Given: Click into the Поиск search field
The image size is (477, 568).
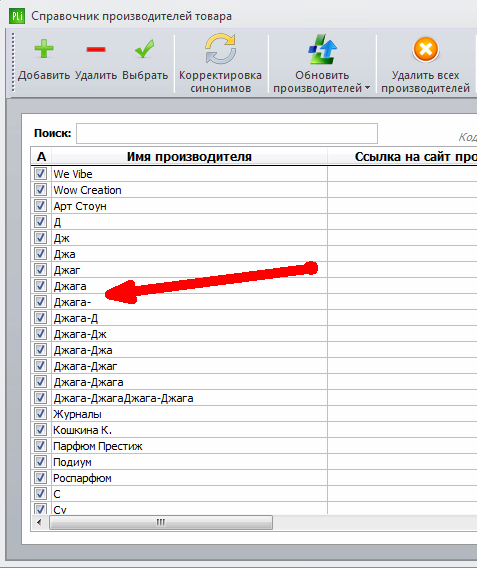Looking at the screenshot, I should tap(227, 133).
